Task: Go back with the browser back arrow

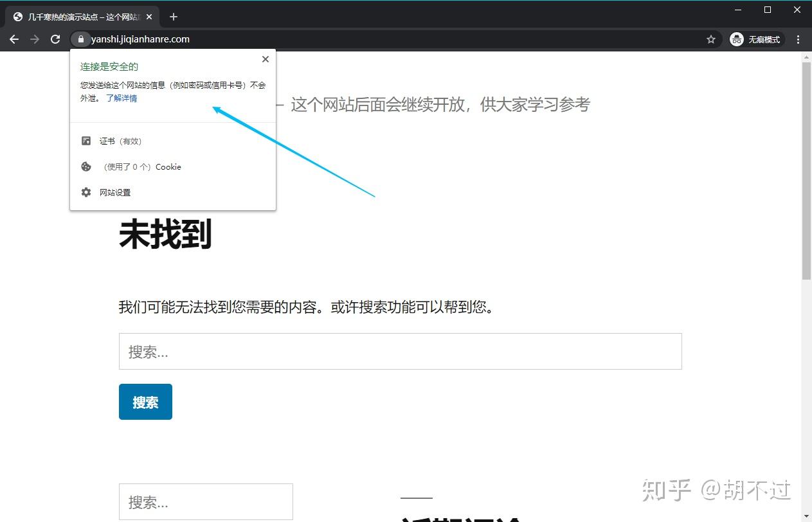Action: (14, 39)
